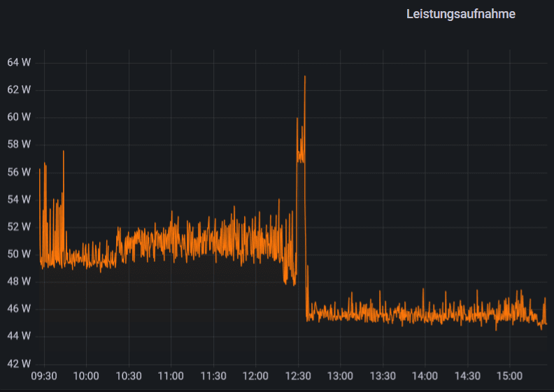Click the 58 W y-axis label

tap(19, 145)
